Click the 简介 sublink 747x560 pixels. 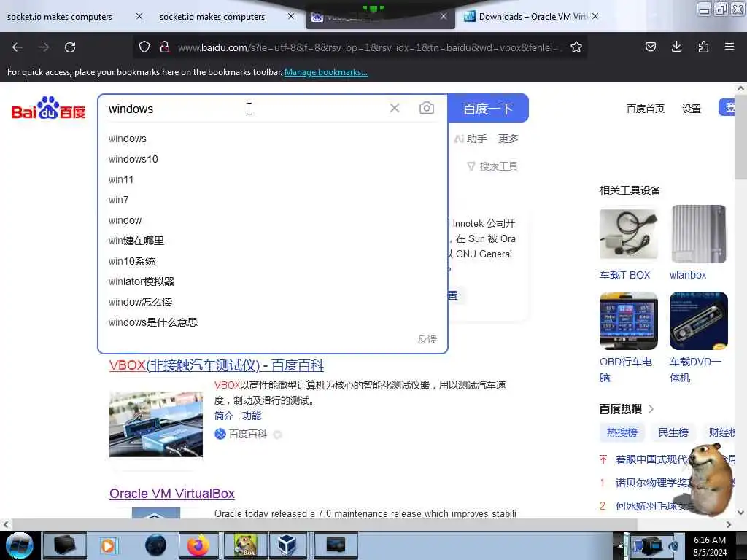(223, 416)
